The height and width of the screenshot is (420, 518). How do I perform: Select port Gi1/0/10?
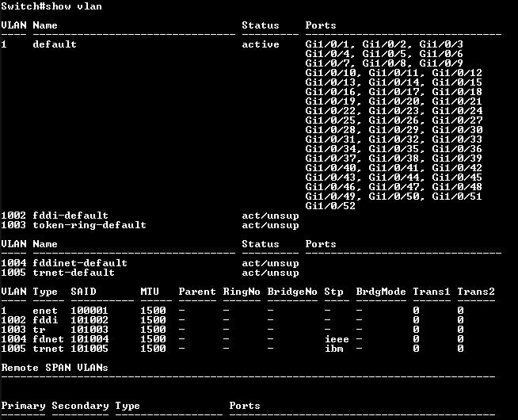330,73
